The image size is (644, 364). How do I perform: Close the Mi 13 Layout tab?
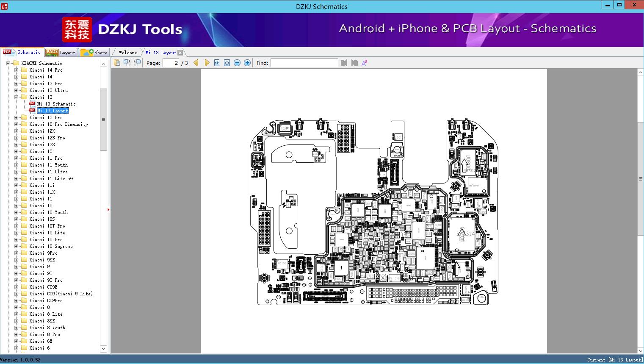[180, 53]
